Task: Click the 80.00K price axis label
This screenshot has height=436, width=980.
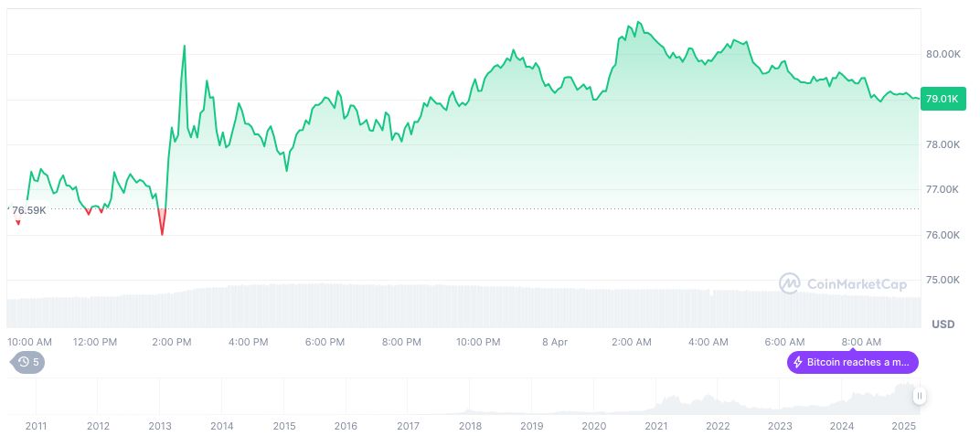Action: coord(943,54)
